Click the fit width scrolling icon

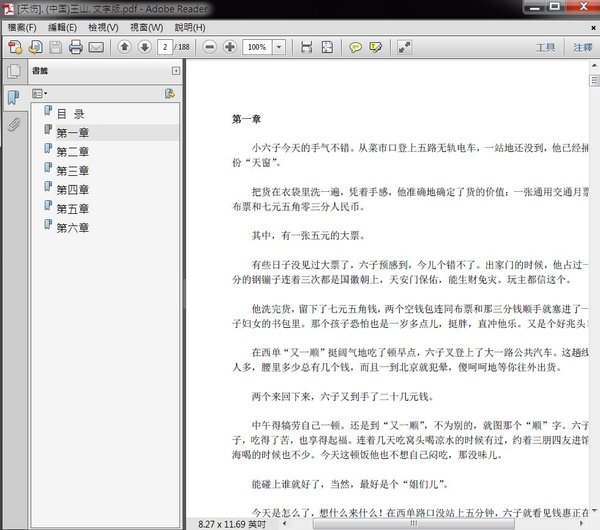307,47
